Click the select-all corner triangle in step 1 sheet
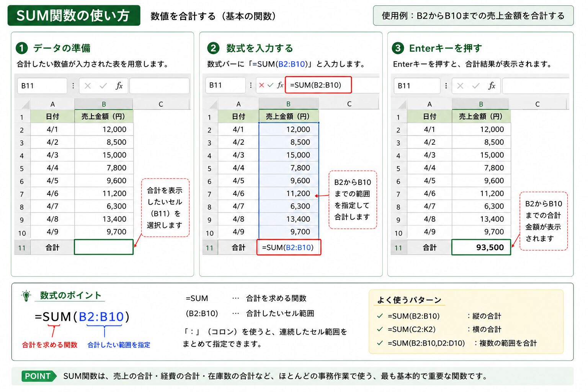Image resolution: width=588 pixels, height=392 pixels. point(25,105)
